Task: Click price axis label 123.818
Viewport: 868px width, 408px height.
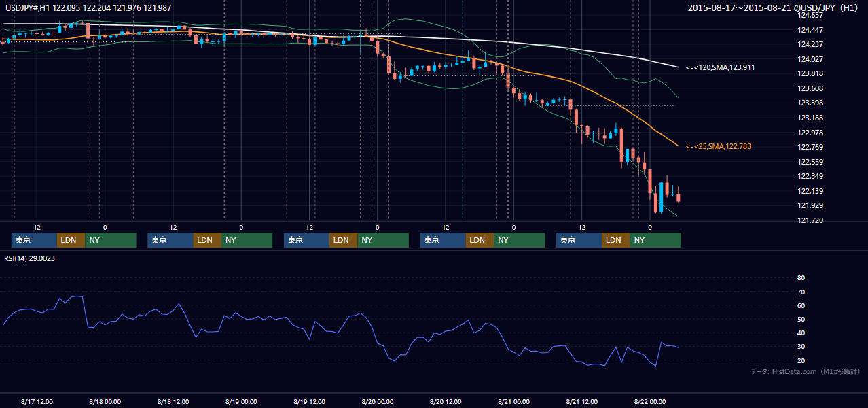Action: 810,73
